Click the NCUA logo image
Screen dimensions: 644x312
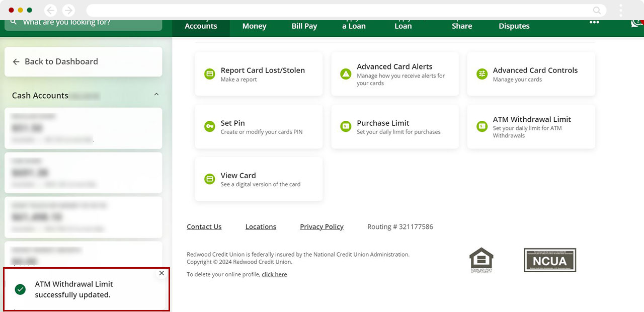pyautogui.click(x=549, y=260)
